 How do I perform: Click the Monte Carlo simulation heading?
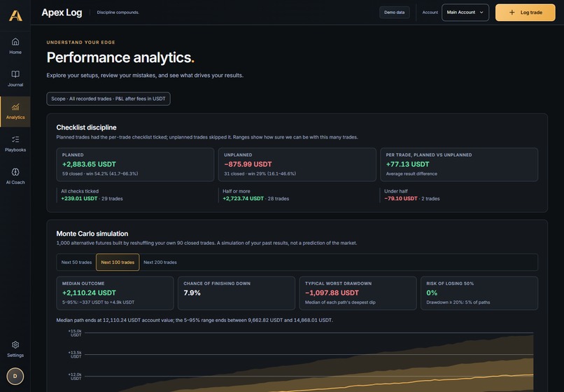tap(92, 234)
